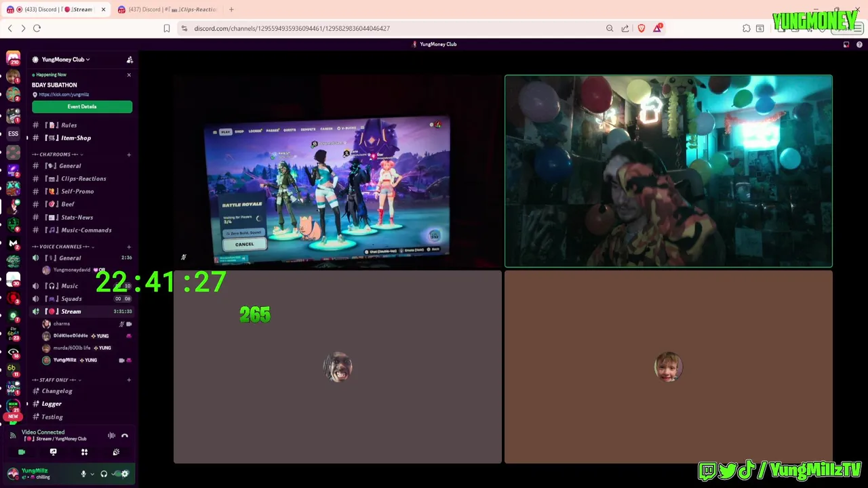
Task: Switch to the Clips-Reactions browser tab
Action: click(x=167, y=9)
